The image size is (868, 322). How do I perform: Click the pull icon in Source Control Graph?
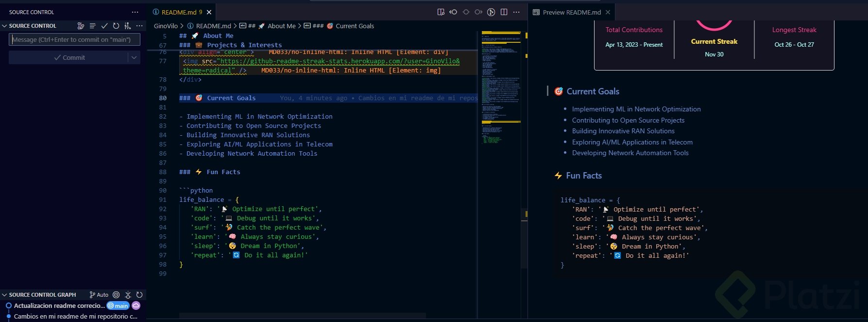(128, 295)
